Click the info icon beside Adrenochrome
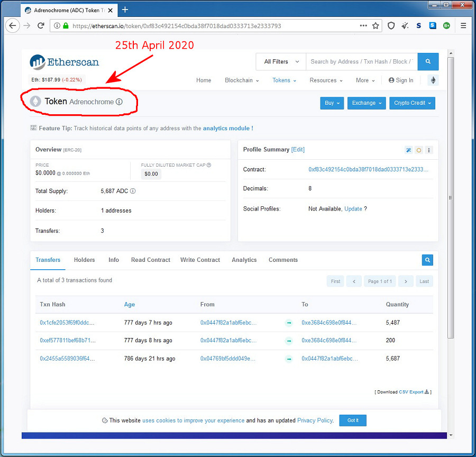Viewport: 476px width, 457px height. coord(120,102)
